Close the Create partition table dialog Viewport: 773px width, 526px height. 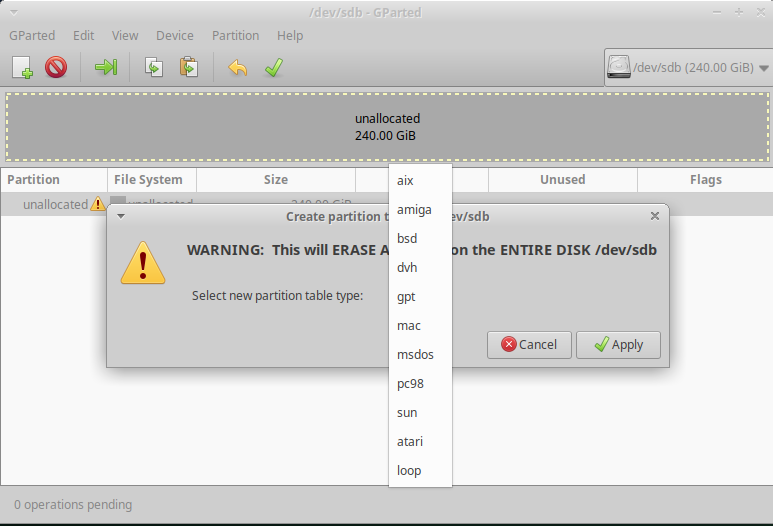tap(655, 216)
